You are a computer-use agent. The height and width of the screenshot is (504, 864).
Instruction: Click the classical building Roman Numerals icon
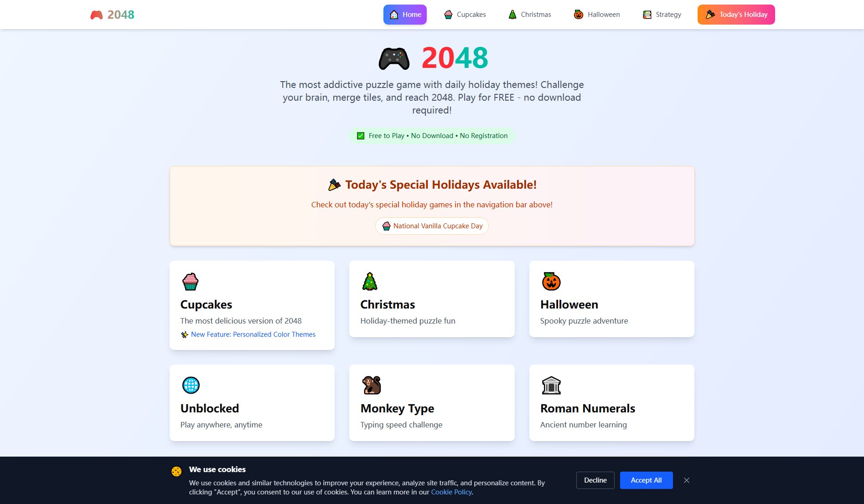551,386
